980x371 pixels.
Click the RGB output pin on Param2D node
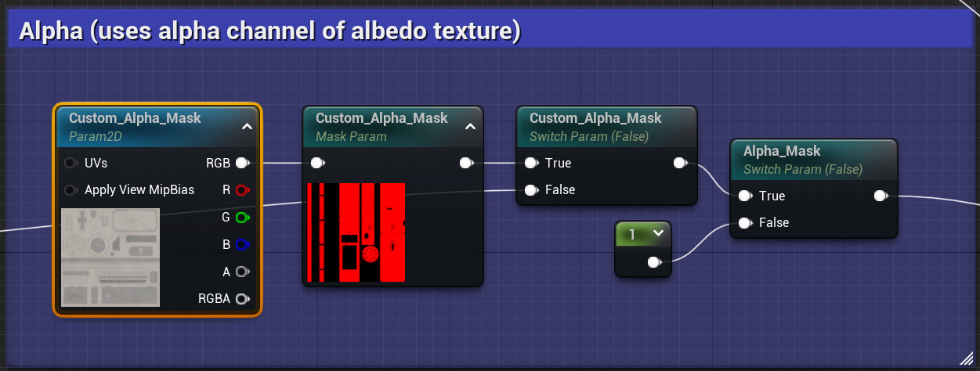pyautogui.click(x=242, y=163)
